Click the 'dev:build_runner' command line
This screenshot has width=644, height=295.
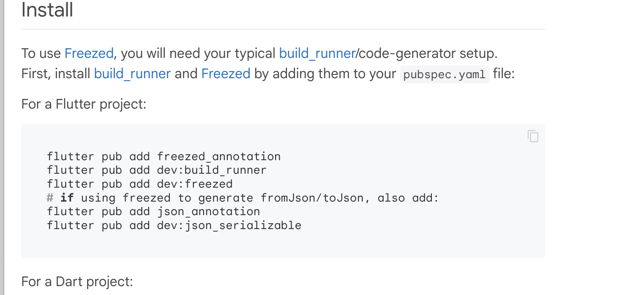point(157,170)
